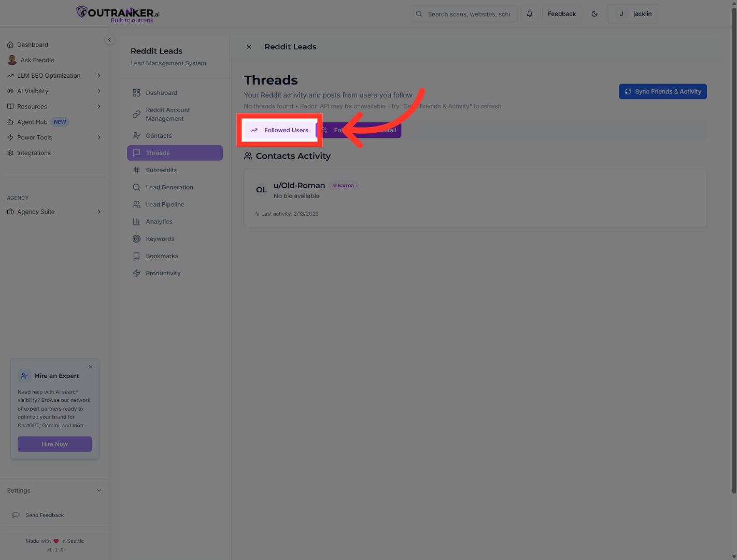
Task: Close the Reddit Leads panel
Action: (x=249, y=47)
